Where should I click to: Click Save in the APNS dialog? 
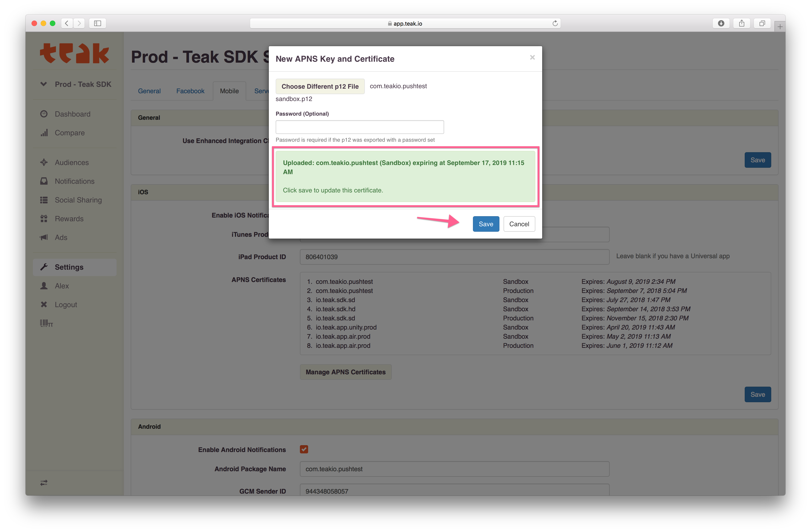tap(486, 224)
